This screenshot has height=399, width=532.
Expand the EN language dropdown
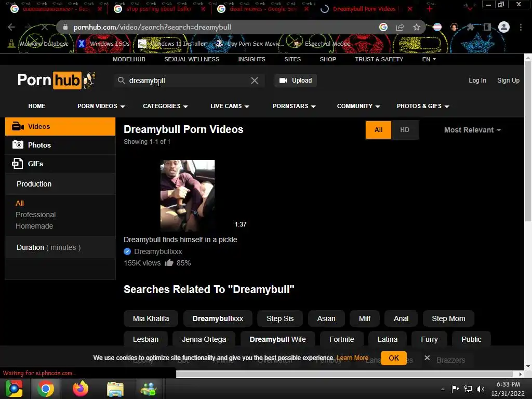[x=429, y=59]
